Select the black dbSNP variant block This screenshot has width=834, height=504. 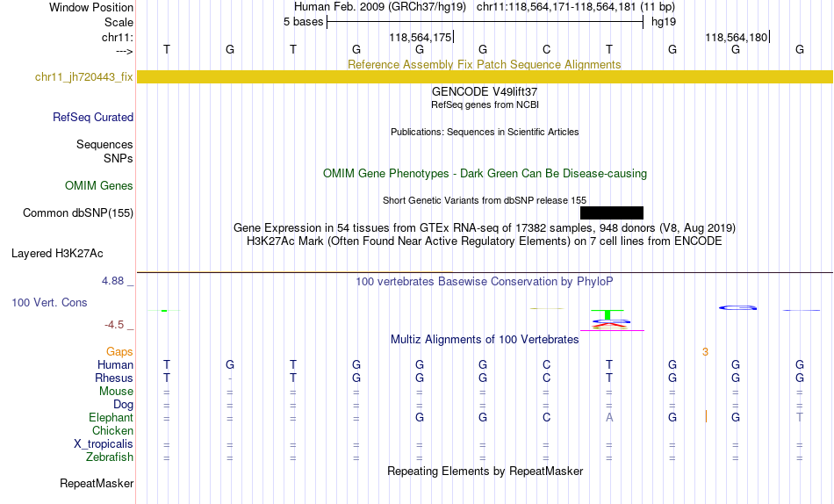tap(612, 212)
